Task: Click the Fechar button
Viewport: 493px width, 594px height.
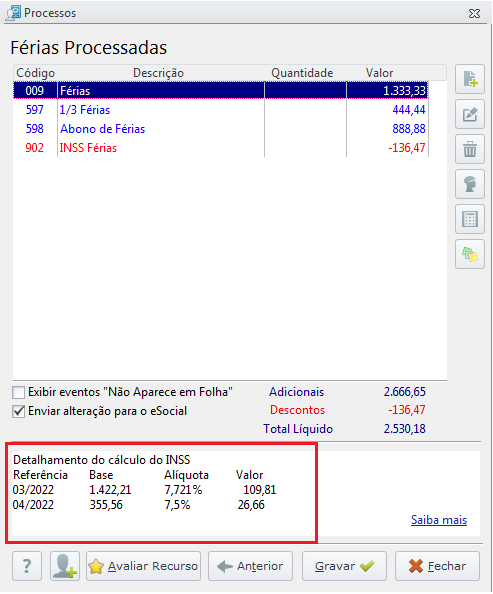Action: [x=437, y=566]
